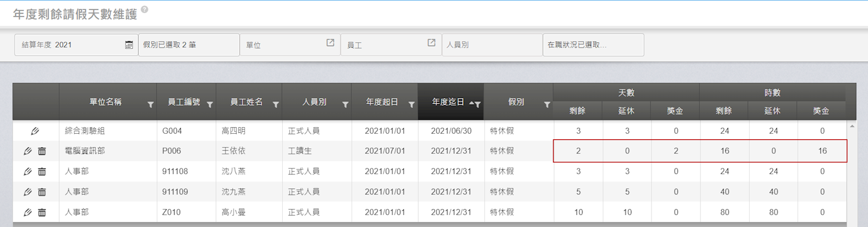Edit the row for 高四明
The image size is (868, 227).
click(35, 131)
